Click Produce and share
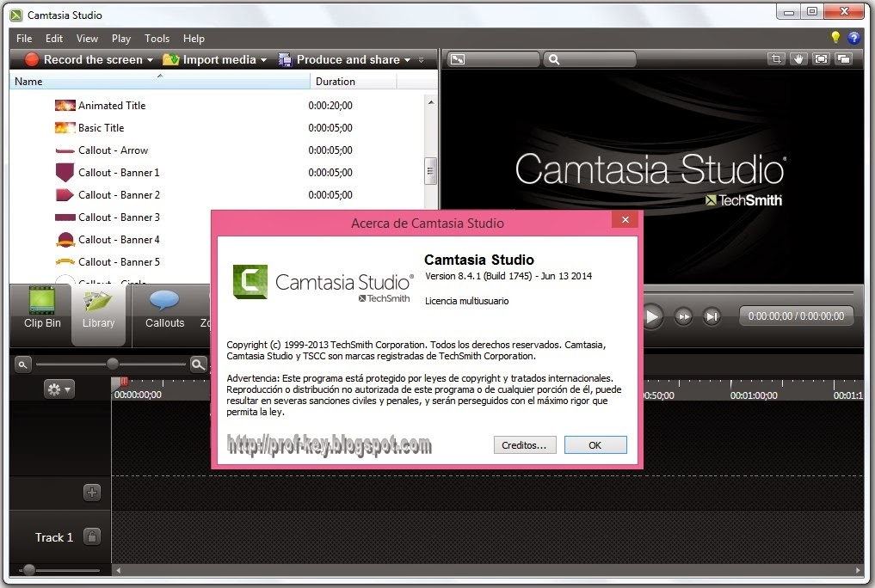The image size is (875, 588). (341, 59)
